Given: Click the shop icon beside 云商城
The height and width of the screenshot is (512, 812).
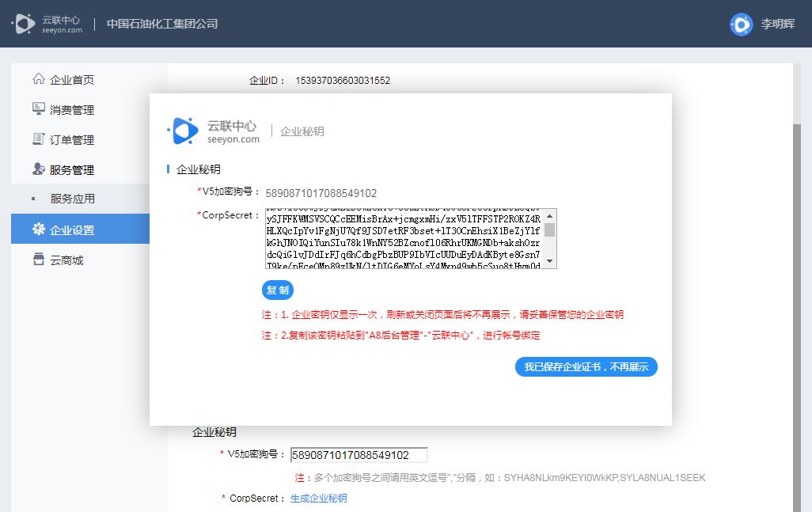Looking at the screenshot, I should point(38,259).
